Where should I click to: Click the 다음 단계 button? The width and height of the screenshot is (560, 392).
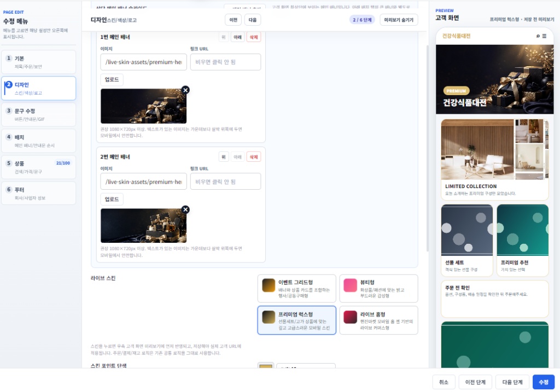[512, 382]
